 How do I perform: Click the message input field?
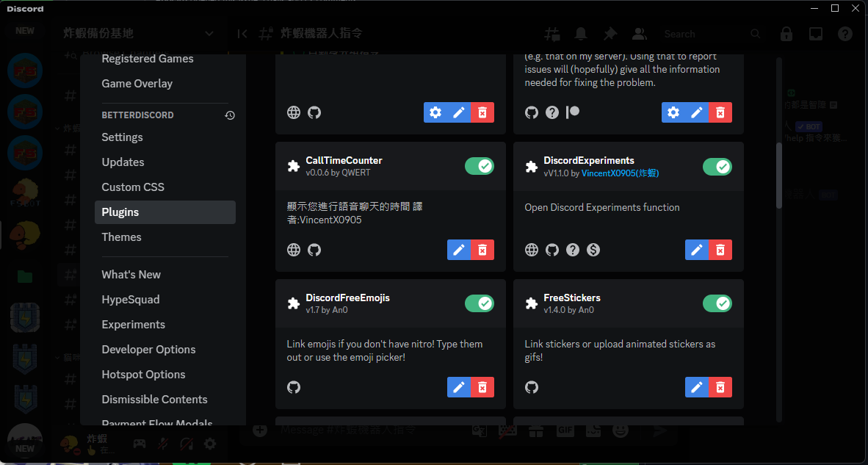click(367, 430)
